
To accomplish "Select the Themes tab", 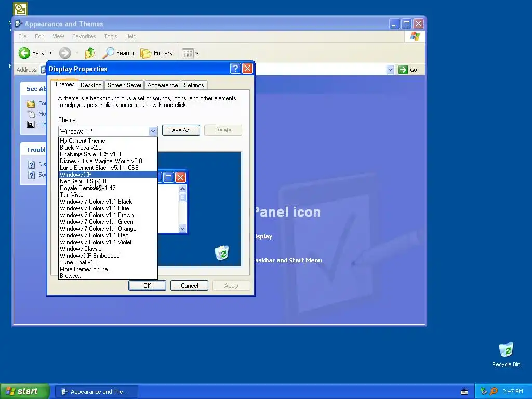I will 64,85.
